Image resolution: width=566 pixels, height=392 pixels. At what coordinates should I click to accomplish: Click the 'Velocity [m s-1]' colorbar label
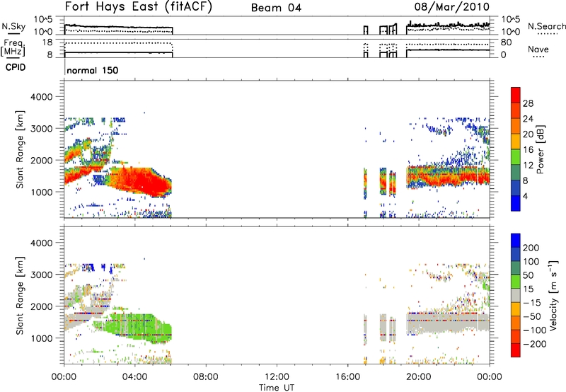553,295
